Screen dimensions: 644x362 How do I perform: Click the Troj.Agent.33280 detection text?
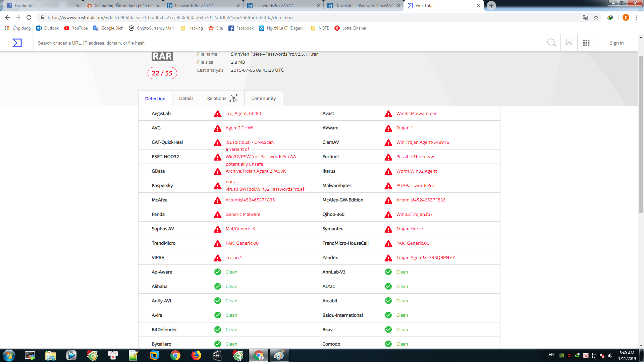click(x=243, y=113)
